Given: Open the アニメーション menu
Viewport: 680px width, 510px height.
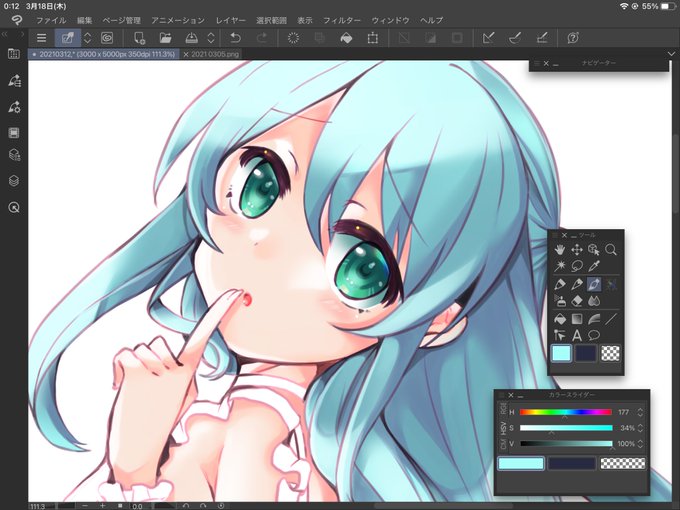Looking at the screenshot, I should tap(178, 20).
